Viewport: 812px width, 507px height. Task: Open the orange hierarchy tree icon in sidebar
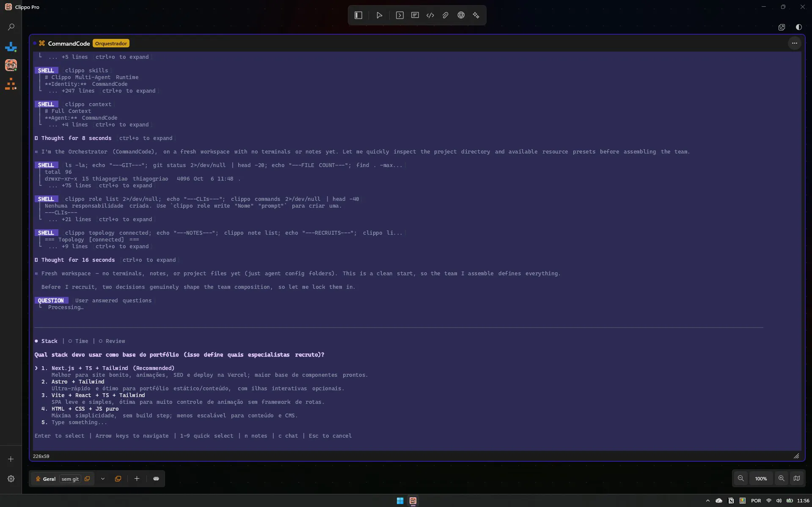pyautogui.click(x=11, y=84)
